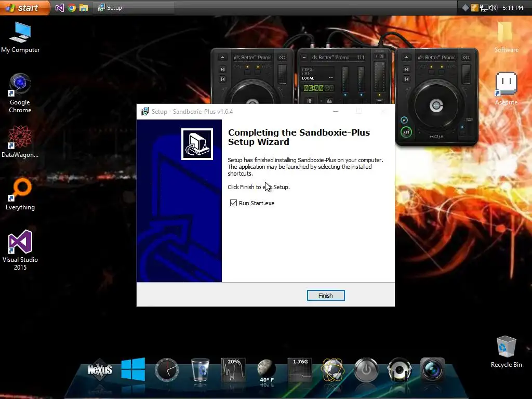Select the Aseprite desktop shortcut
This screenshot has height=399, width=532.
tap(506, 89)
